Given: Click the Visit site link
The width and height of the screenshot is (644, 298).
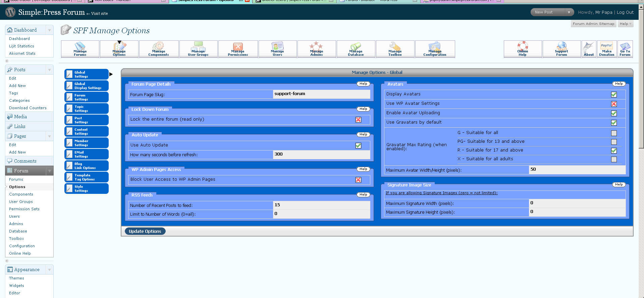Looking at the screenshot, I should (x=100, y=13).
